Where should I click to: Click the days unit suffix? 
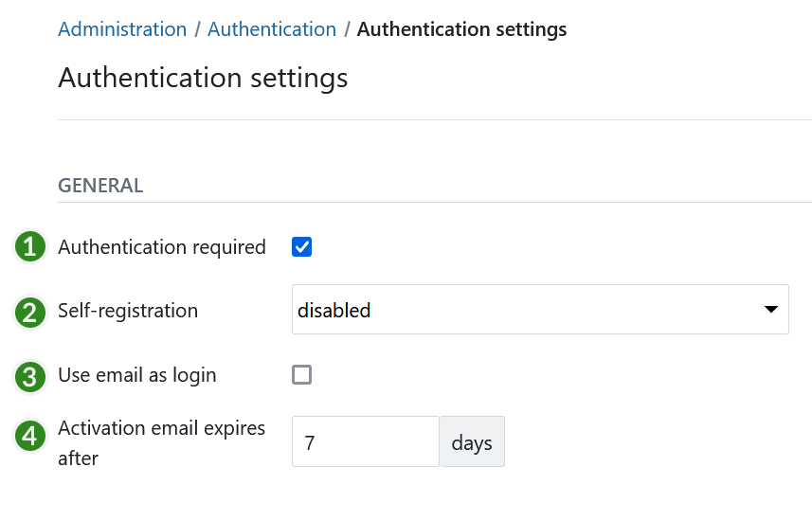472,442
